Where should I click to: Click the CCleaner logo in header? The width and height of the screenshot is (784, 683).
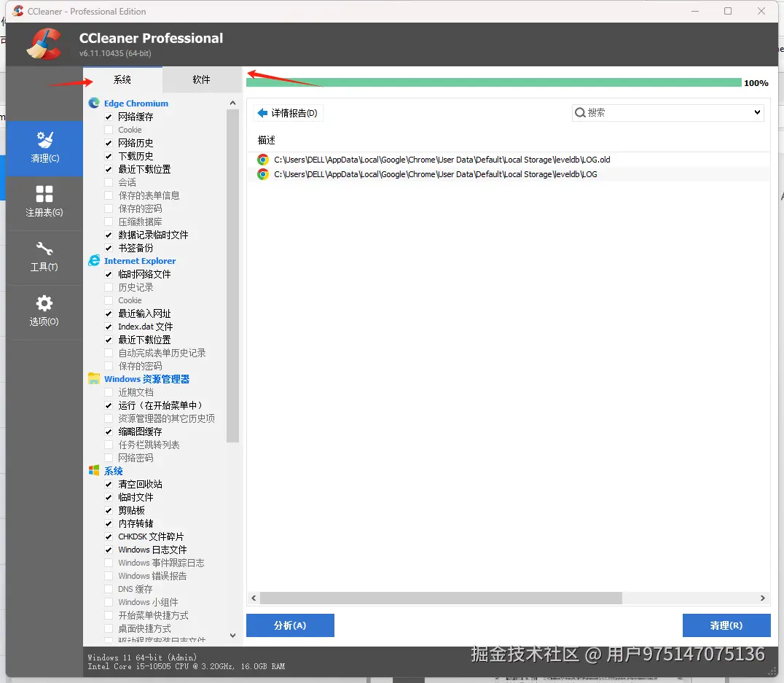[x=44, y=44]
